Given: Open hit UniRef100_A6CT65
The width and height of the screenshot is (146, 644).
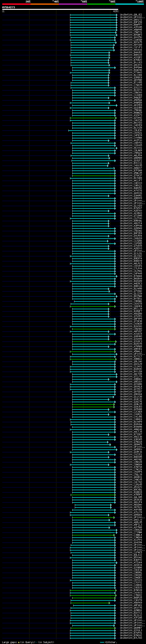Looking at the screenshot, I should [131, 374].
